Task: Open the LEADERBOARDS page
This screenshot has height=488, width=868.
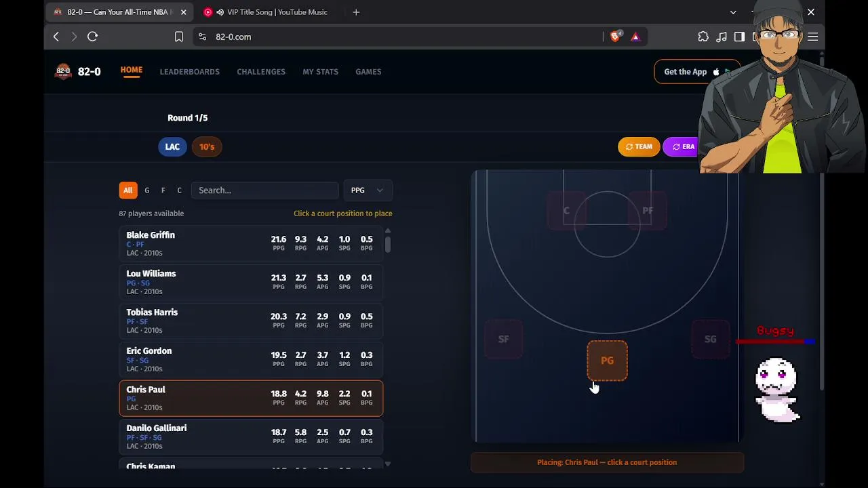Action: pos(190,72)
